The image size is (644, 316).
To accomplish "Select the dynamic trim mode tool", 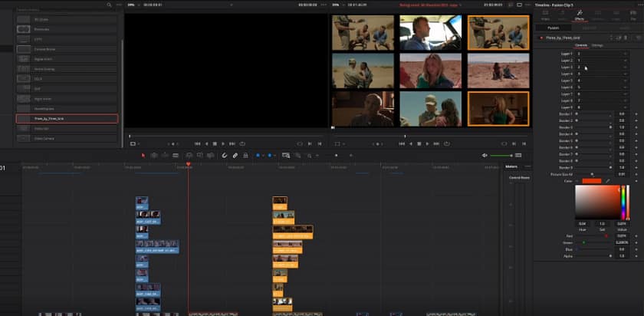I will point(165,156).
